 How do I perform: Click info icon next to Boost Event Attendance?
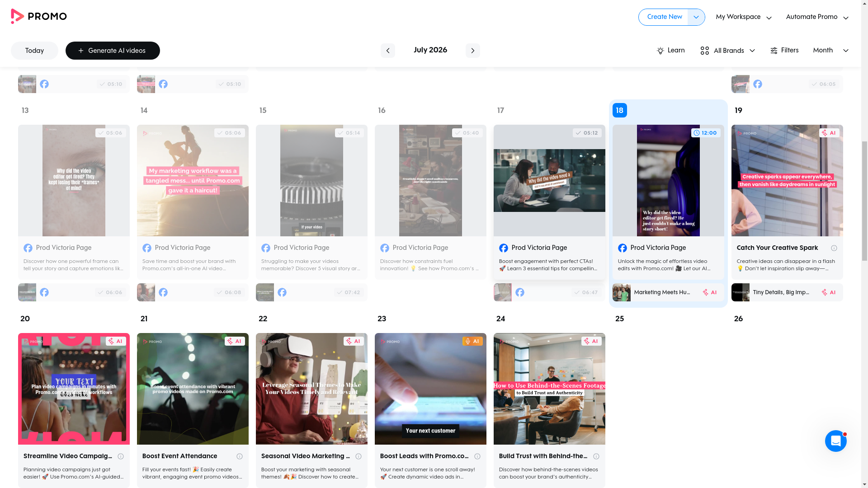pyautogui.click(x=239, y=456)
